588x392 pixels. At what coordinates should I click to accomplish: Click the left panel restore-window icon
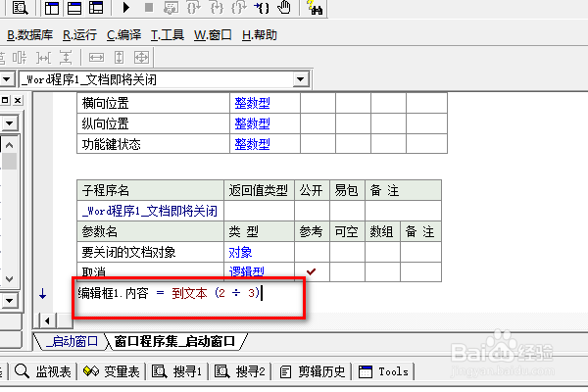point(5,100)
